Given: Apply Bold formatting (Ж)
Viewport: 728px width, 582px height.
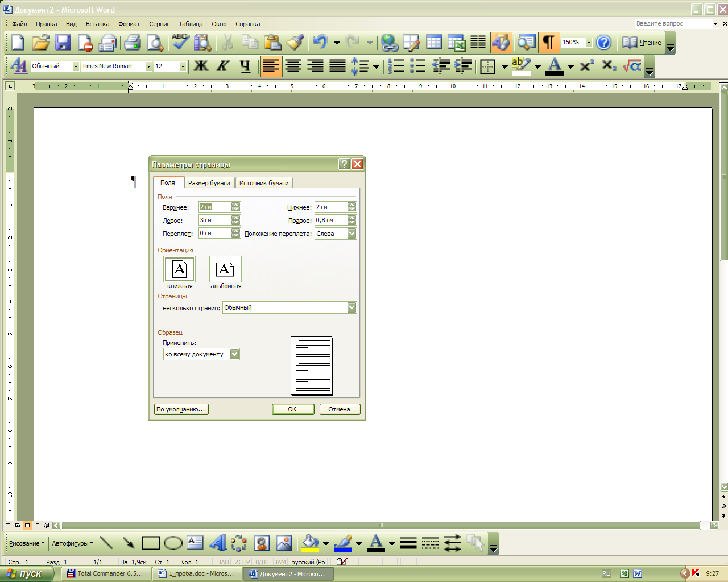Looking at the screenshot, I should tap(201, 66).
